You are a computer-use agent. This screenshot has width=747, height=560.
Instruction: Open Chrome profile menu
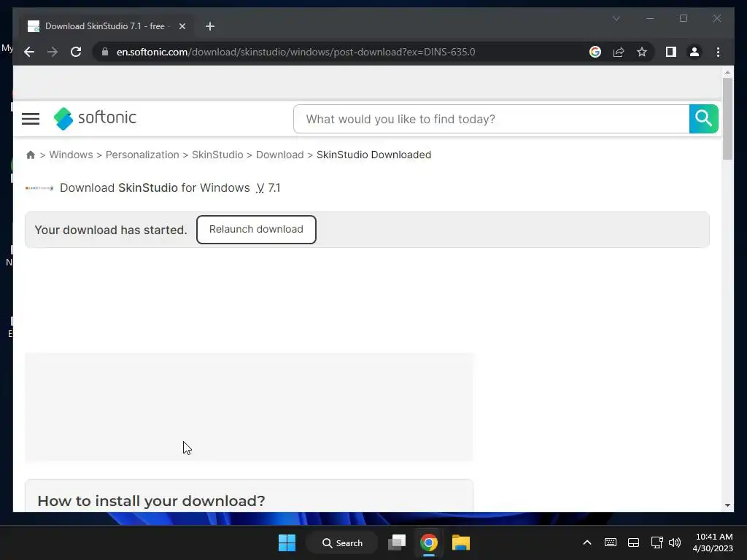click(x=694, y=52)
